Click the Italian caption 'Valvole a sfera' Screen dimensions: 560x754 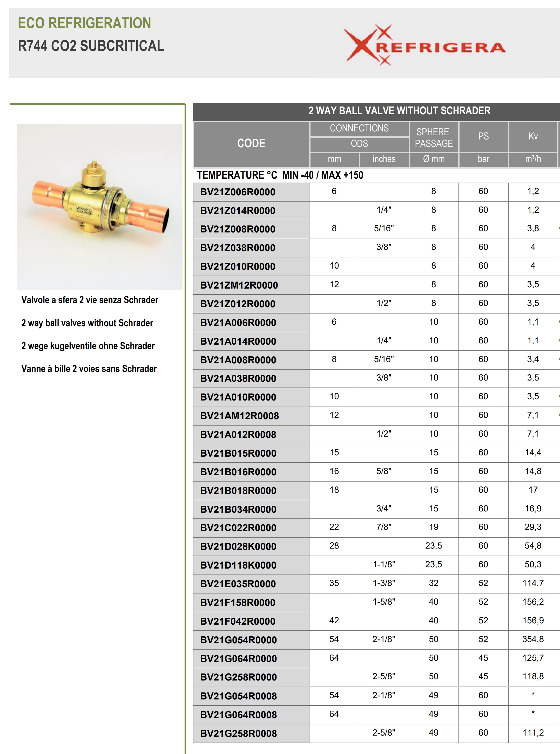pos(90,300)
